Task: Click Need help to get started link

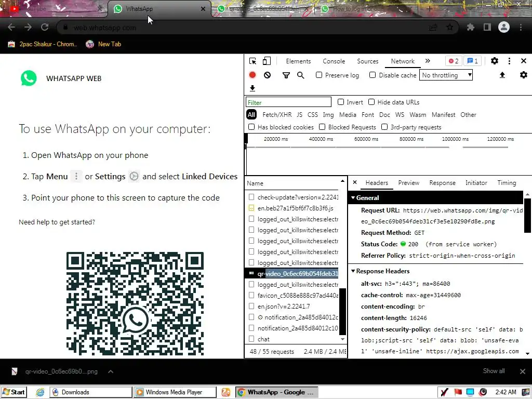Action: pyautogui.click(x=57, y=222)
